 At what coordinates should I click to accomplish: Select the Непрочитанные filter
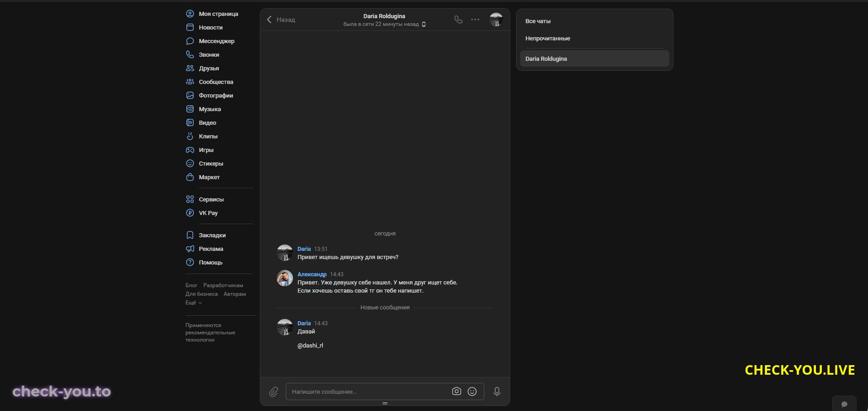595,39
